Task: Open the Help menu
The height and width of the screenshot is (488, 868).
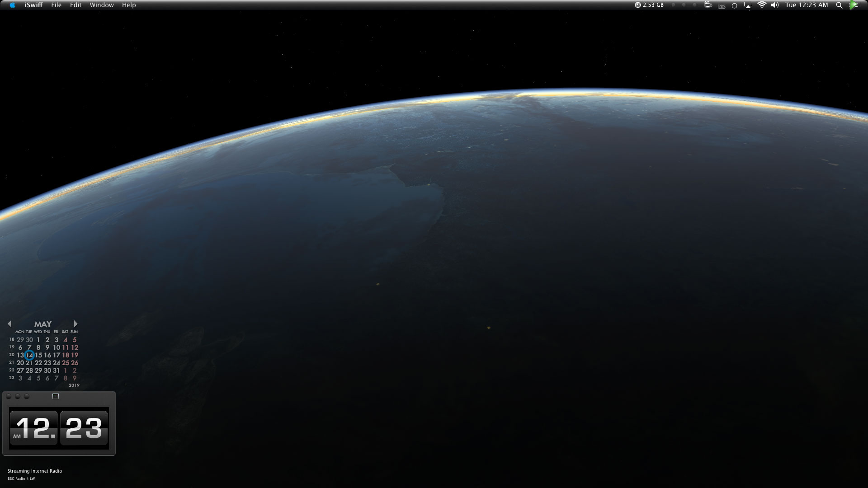Action: click(x=129, y=5)
